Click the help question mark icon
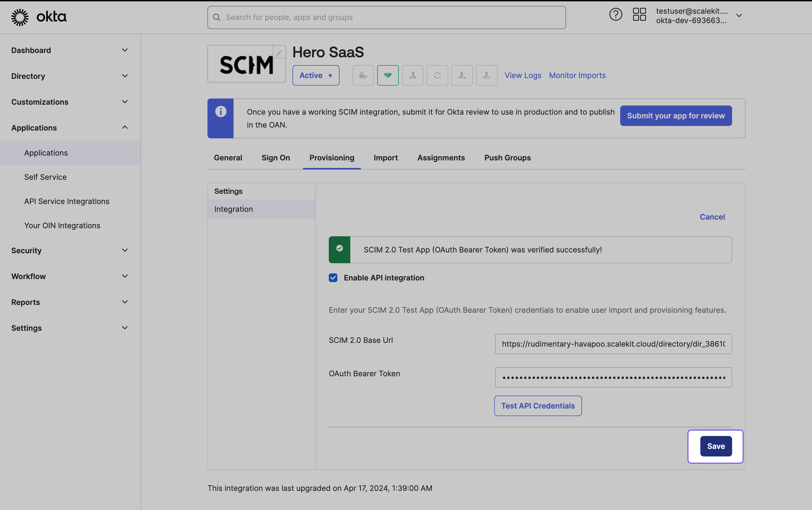 pyautogui.click(x=615, y=16)
